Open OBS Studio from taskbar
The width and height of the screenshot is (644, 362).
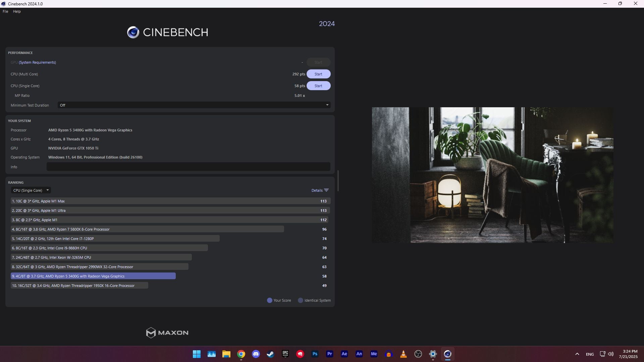tap(418, 354)
